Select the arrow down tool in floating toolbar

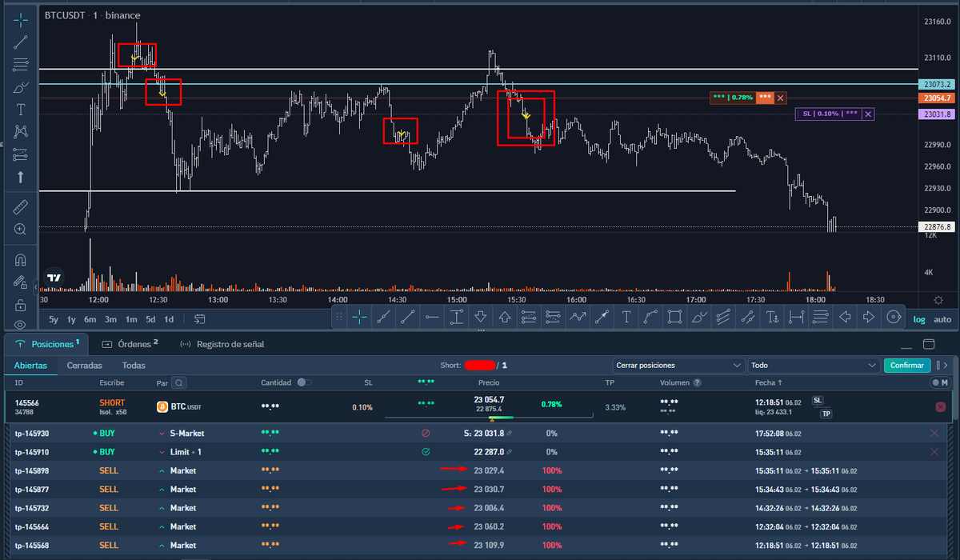coord(480,317)
